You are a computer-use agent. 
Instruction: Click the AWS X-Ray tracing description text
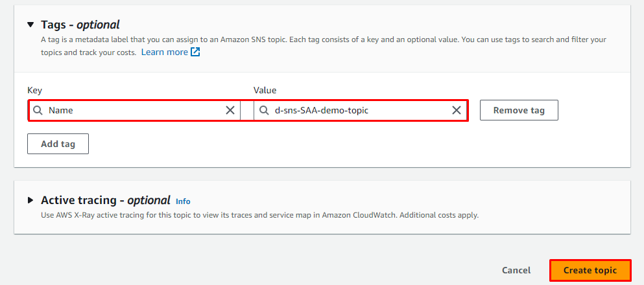pyautogui.click(x=259, y=215)
